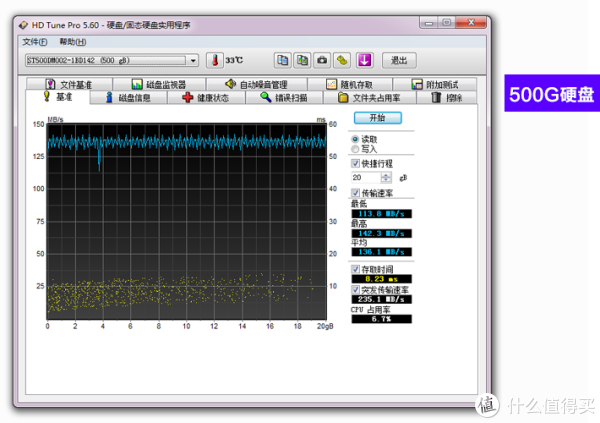Switch to the 磁盘信息 tab
Screen dimensions: 600x423
129,98
